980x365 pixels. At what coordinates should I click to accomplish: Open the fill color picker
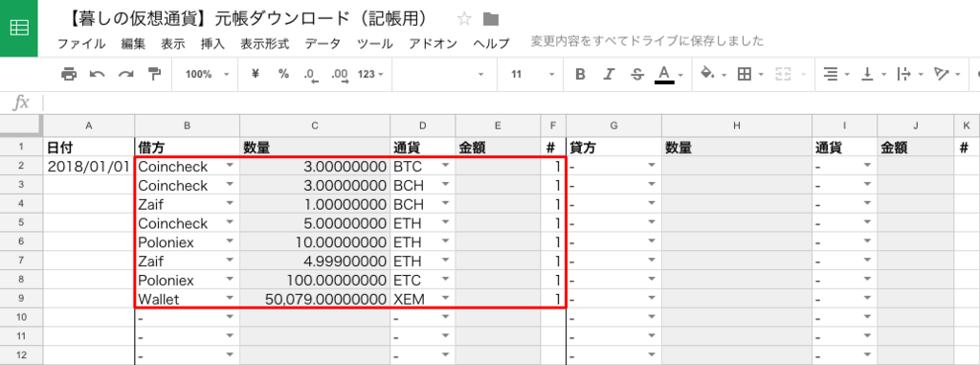pyautogui.click(x=713, y=75)
